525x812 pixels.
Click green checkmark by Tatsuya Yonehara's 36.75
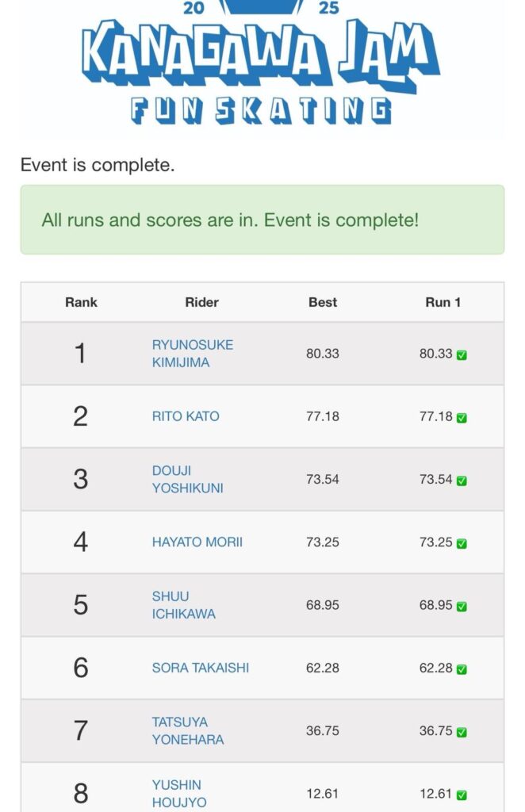(x=462, y=732)
